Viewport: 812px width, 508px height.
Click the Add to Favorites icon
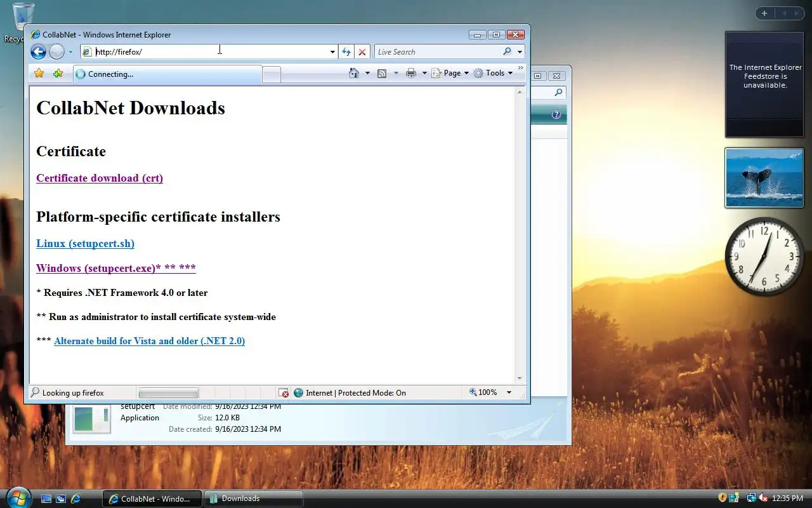(58, 74)
